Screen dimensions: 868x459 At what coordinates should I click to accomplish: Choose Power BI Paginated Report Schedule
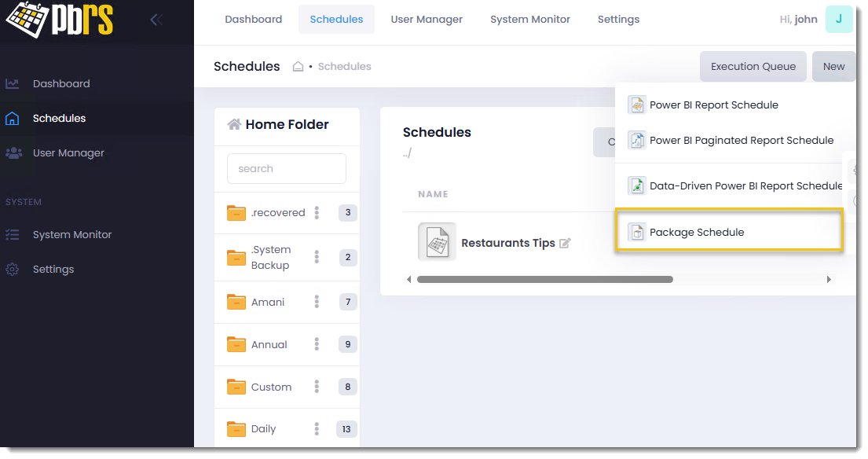click(x=741, y=141)
